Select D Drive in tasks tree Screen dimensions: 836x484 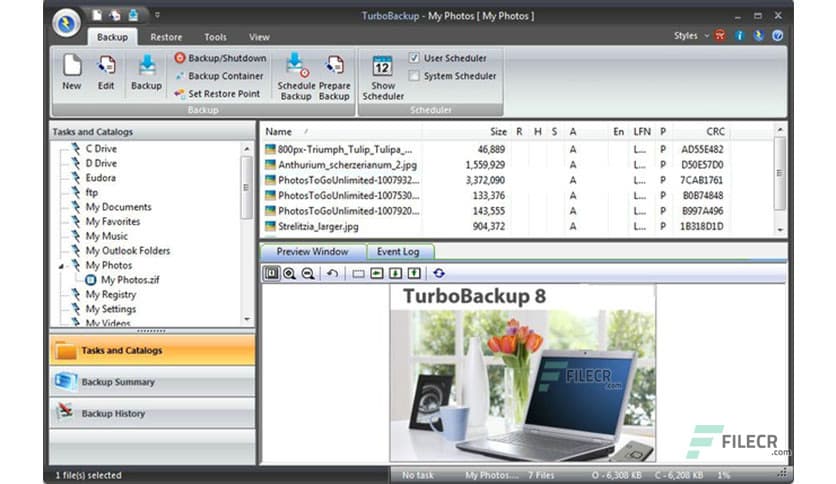(x=101, y=163)
